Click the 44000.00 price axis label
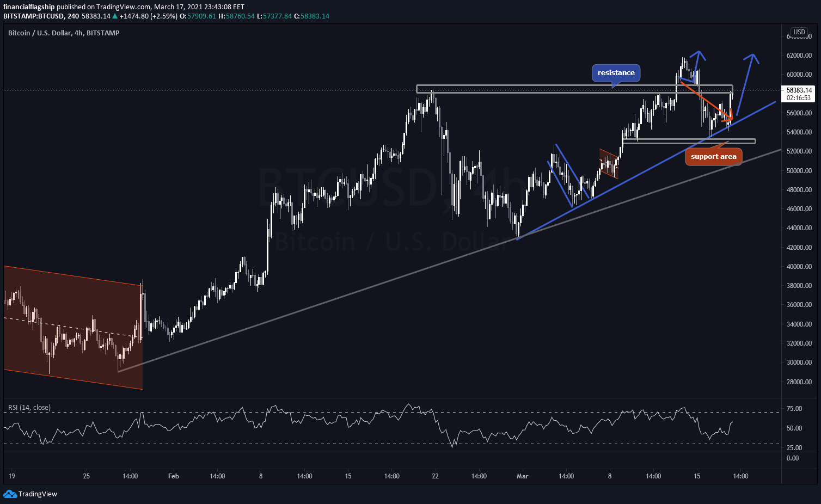The height and width of the screenshot is (504, 821). point(799,228)
